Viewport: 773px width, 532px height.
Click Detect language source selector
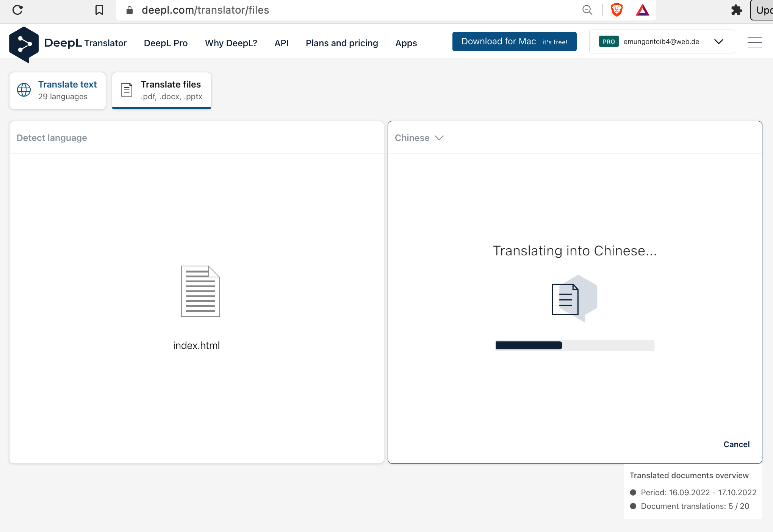click(x=52, y=138)
